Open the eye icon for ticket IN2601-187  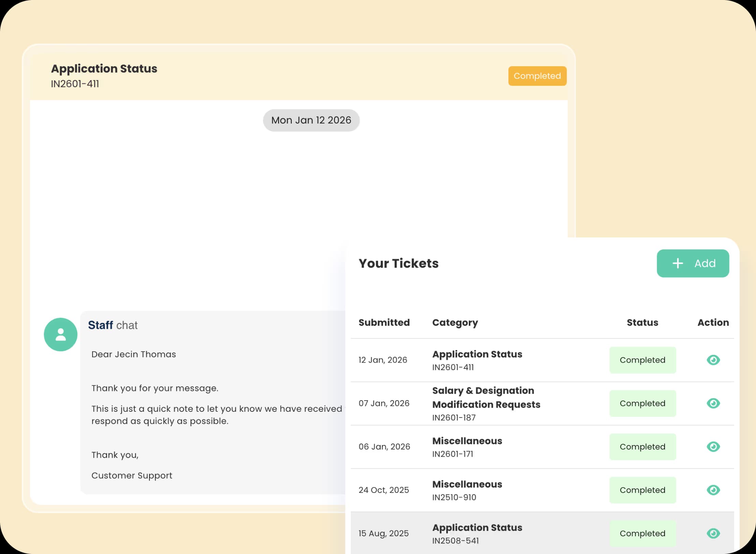click(x=713, y=403)
